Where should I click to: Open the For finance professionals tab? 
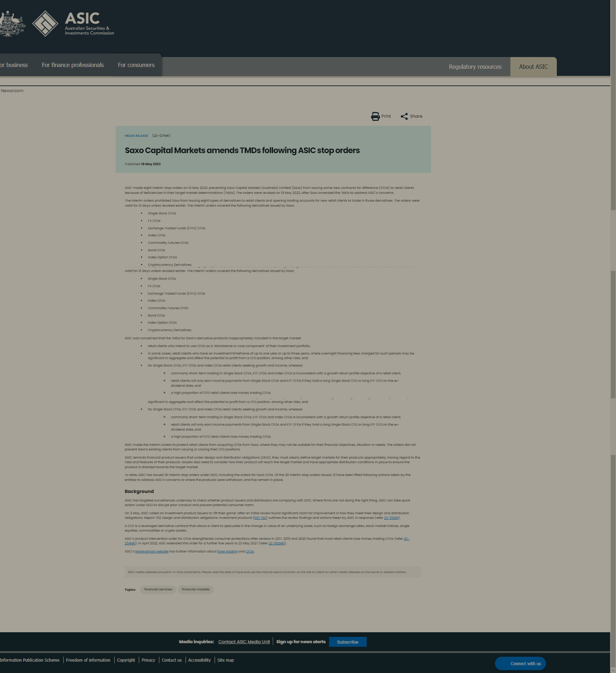pyautogui.click(x=73, y=65)
